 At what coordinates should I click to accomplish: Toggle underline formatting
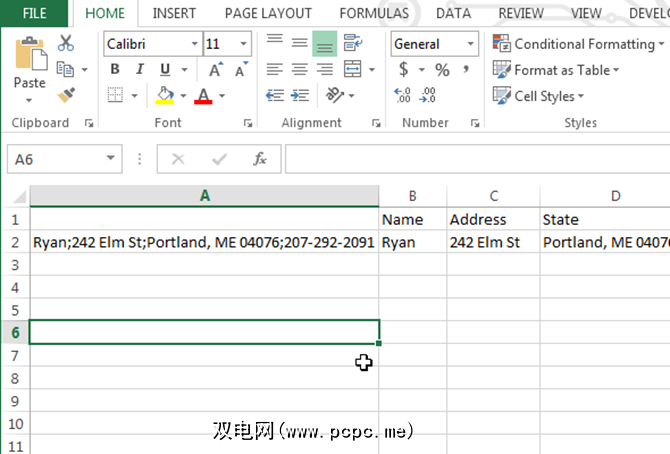(165, 69)
